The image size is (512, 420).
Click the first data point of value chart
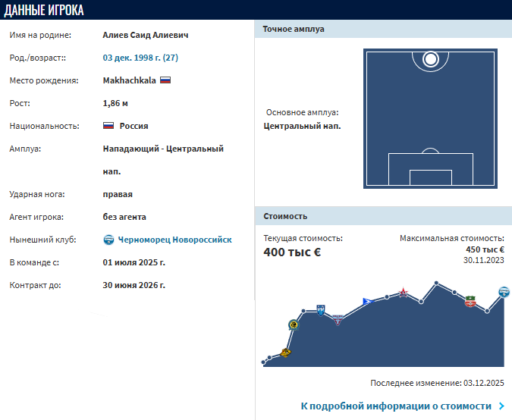pos(265,362)
